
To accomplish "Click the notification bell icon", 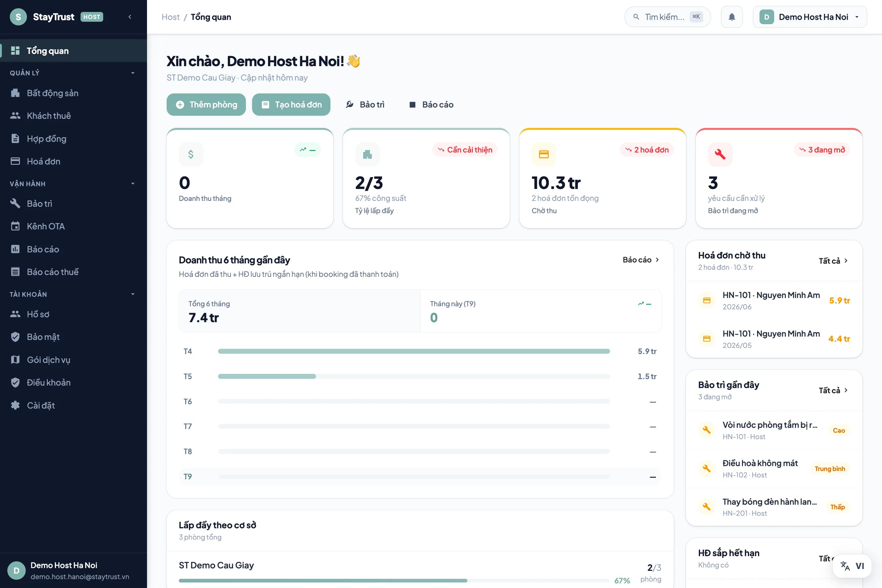I will tap(732, 17).
